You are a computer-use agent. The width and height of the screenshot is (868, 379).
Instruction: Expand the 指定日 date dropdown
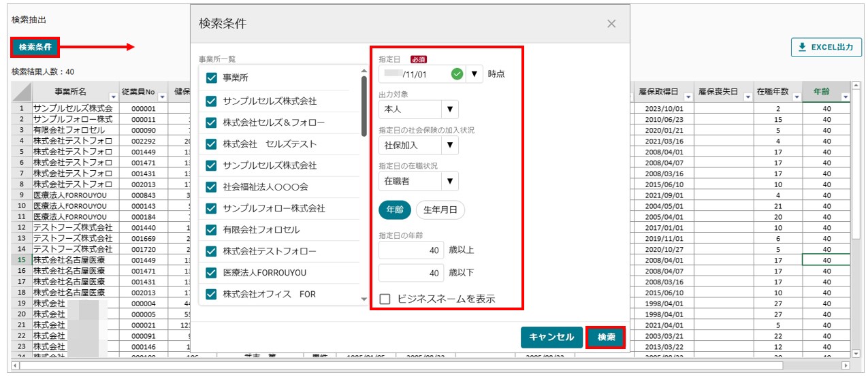pyautogui.click(x=475, y=73)
